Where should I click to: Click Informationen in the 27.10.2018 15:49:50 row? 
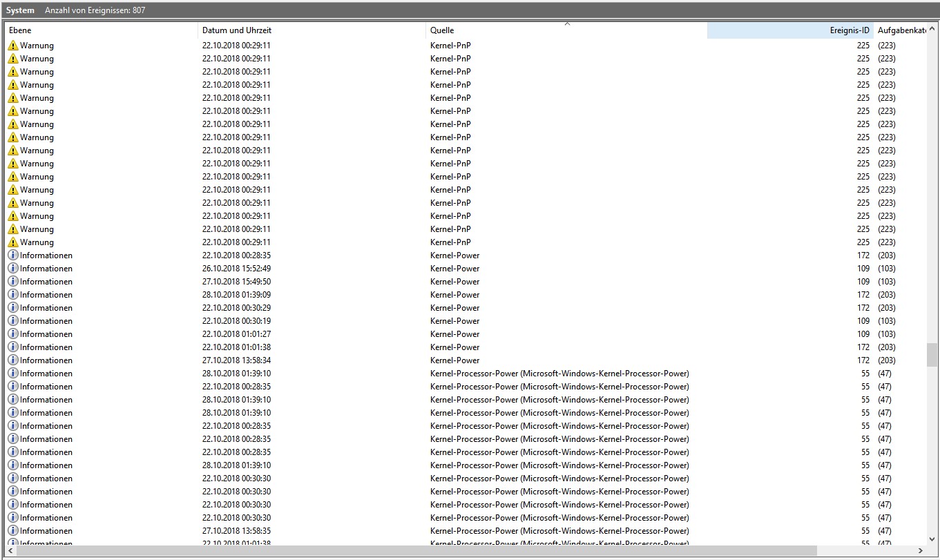click(x=46, y=282)
